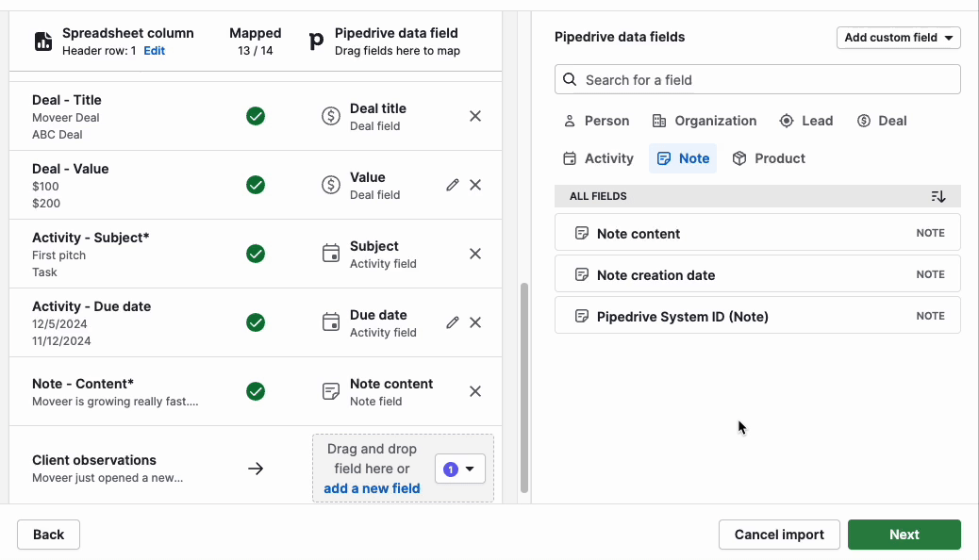The image size is (979, 560).
Task: Click the green checkmark for Deal - Title
Action: pos(256,116)
